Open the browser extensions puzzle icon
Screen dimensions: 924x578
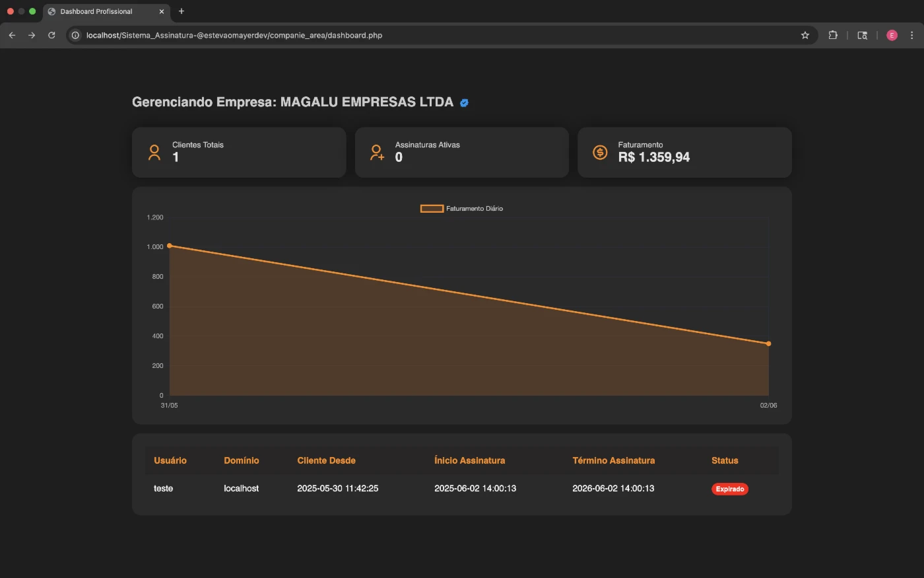[x=833, y=35]
